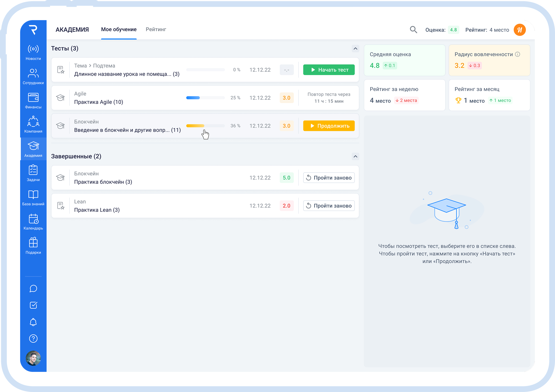
Task: Click the trophy icon in Рейтинг за месяц
Action: point(458,100)
